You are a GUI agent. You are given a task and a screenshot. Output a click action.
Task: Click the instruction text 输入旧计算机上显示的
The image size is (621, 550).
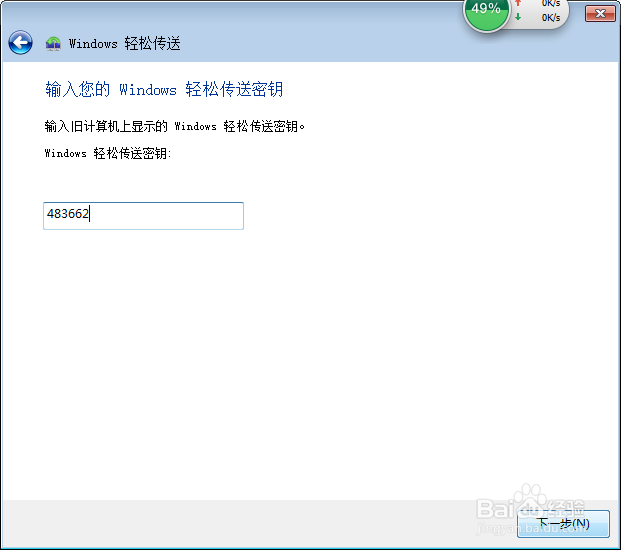click(106, 126)
